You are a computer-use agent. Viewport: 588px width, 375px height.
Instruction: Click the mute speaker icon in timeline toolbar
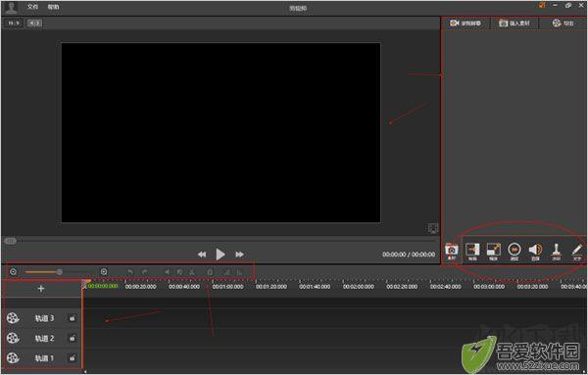tap(168, 272)
